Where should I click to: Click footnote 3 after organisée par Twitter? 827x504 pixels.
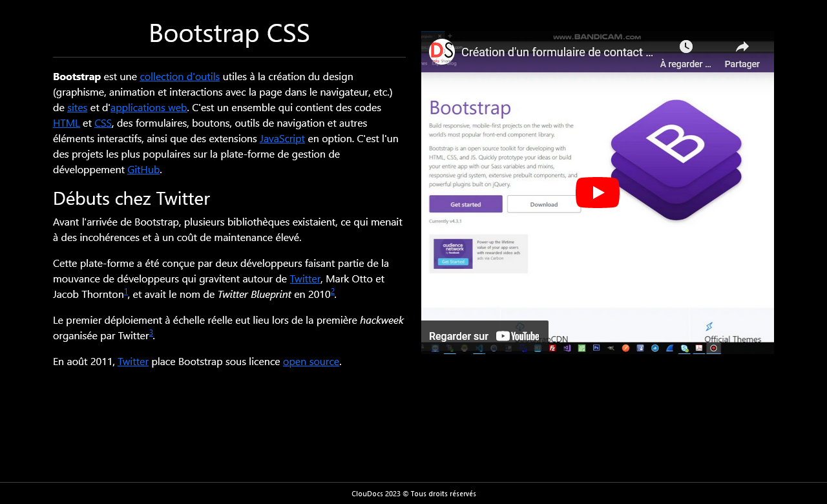pyautogui.click(x=151, y=332)
